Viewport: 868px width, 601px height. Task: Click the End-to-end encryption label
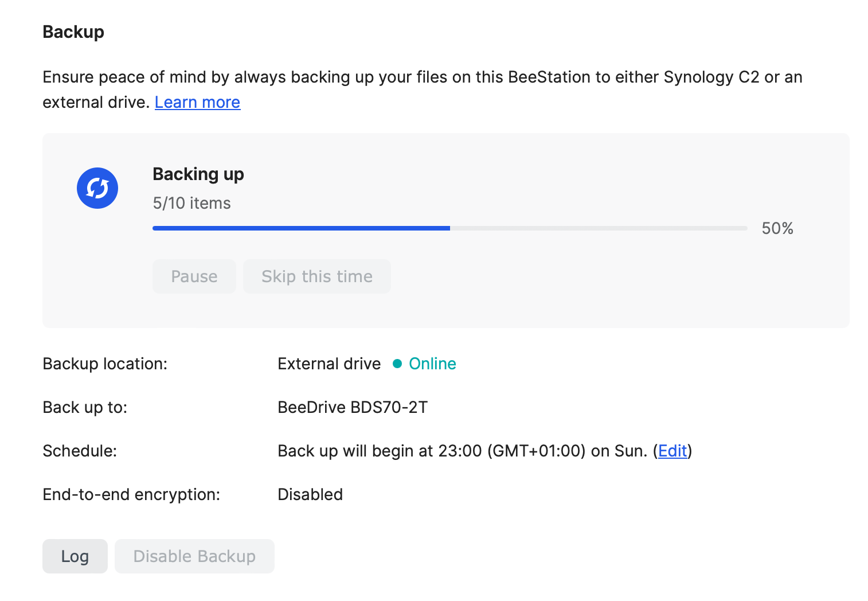[131, 494]
